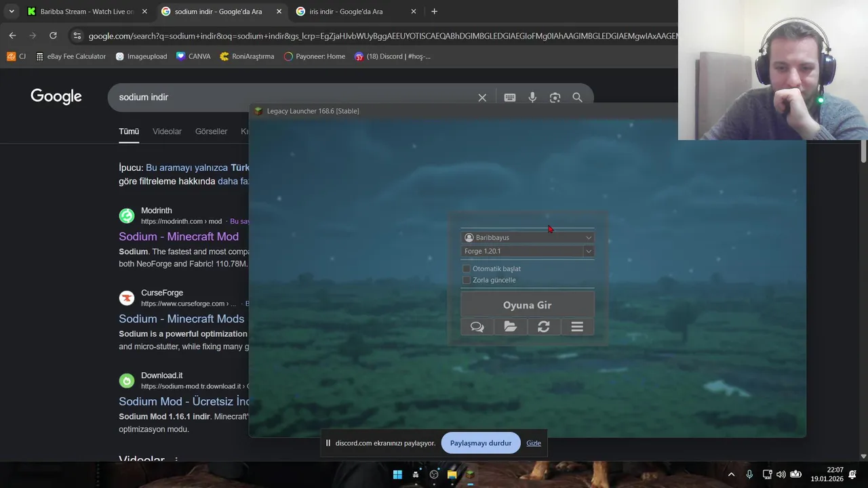The width and height of the screenshot is (868, 488).
Task: Click the microphone icon in system tray
Action: point(749,474)
